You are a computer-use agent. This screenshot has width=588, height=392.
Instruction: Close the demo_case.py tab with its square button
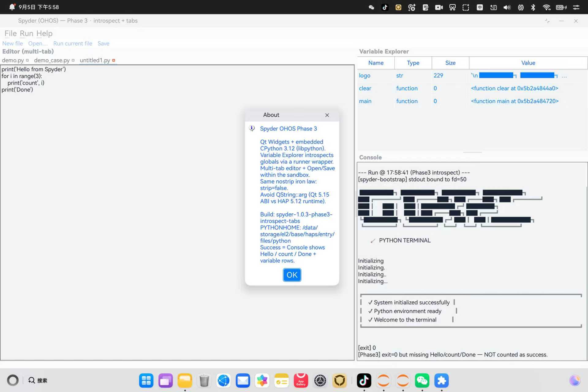[x=73, y=60]
